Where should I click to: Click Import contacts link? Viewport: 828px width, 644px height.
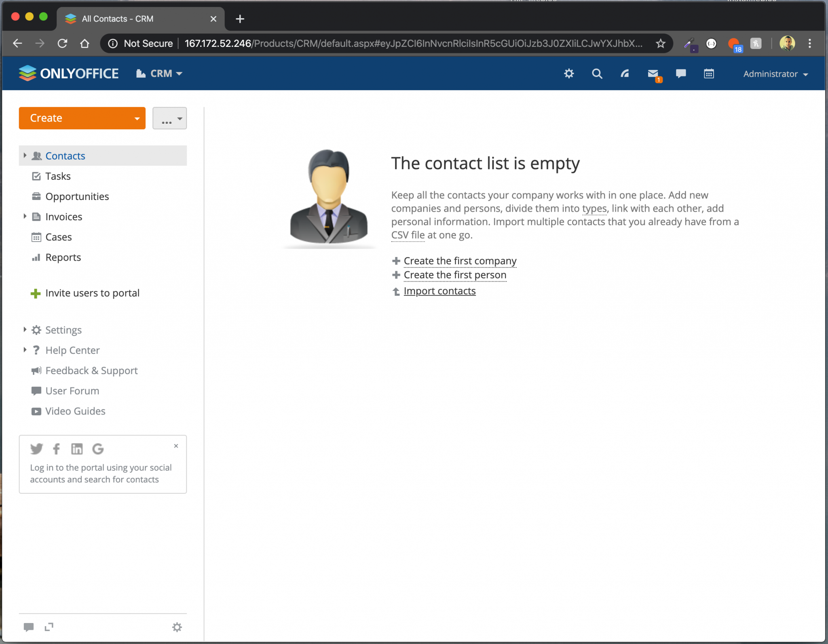(x=440, y=291)
